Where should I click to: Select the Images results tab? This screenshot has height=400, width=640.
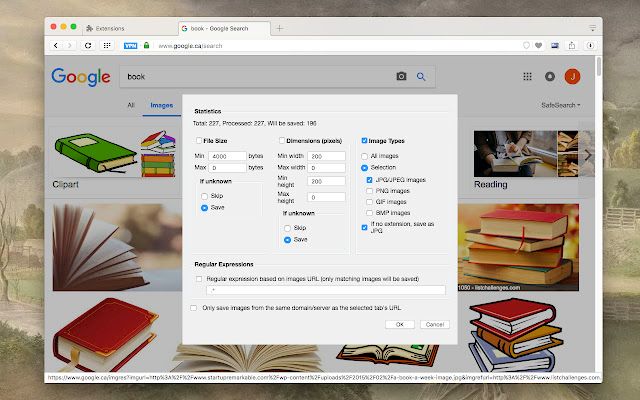pos(162,105)
